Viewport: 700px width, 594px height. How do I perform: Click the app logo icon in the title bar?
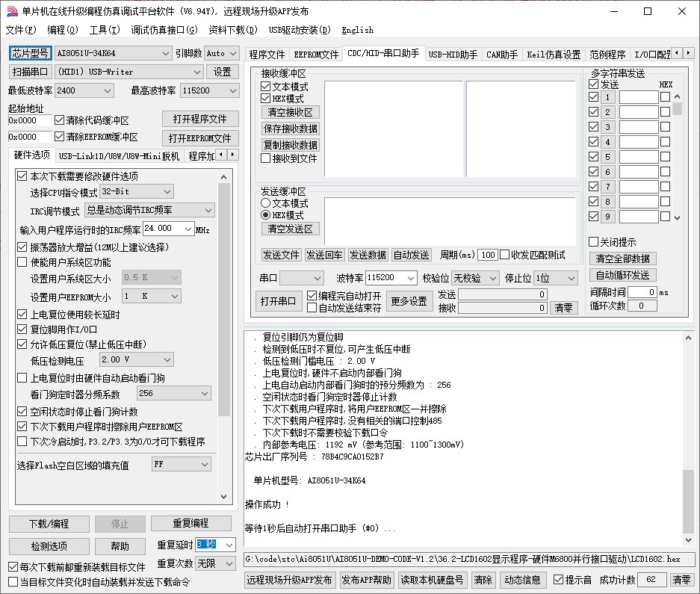(x=12, y=11)
